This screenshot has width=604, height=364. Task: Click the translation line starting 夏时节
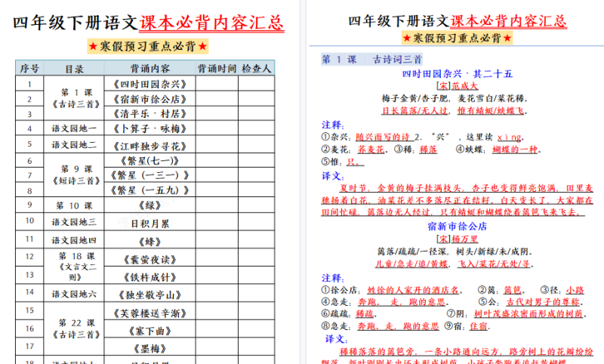466,188
